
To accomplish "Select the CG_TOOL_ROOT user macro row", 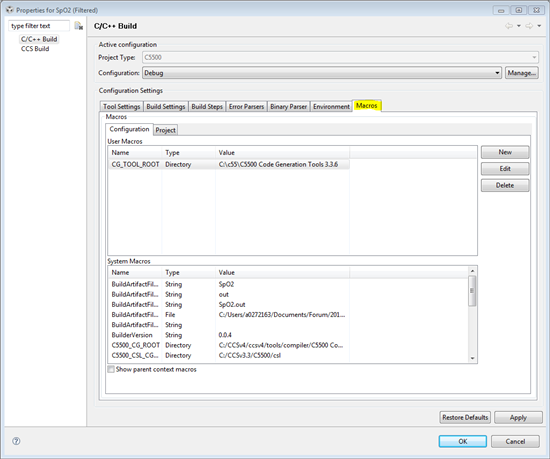I will pyautogui.click(x=229, y=164).
